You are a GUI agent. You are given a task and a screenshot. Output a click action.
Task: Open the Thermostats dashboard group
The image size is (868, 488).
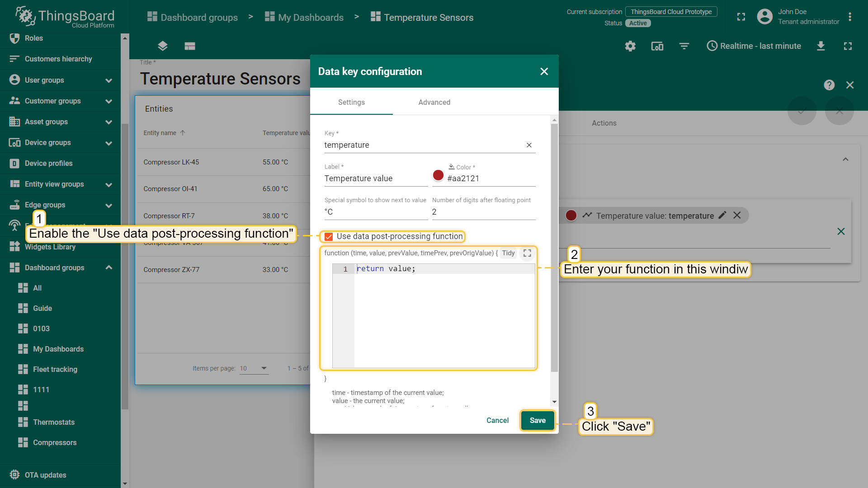pos(61,422)
